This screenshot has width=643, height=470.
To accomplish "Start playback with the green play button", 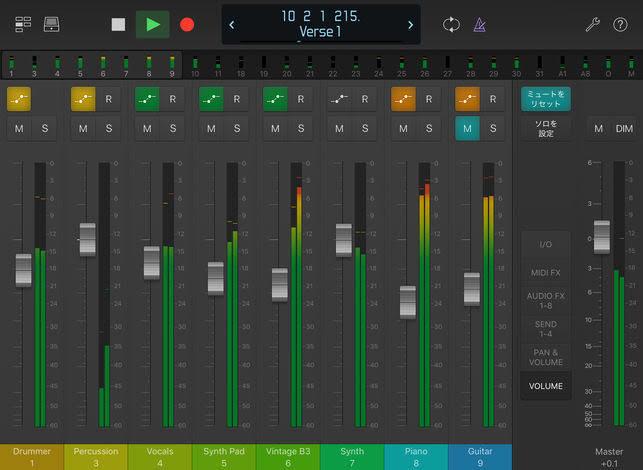I will click(153, 25).
